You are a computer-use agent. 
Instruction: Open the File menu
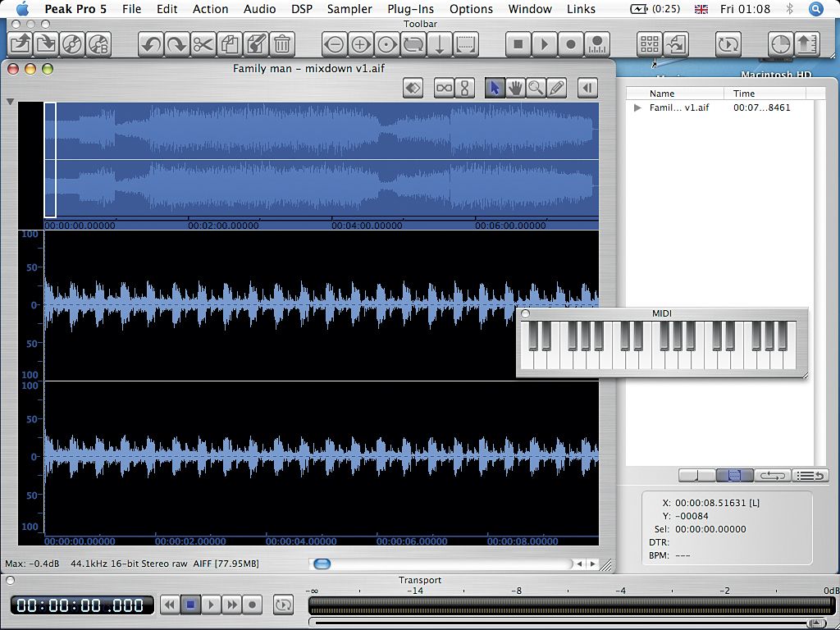click(131, 9)
